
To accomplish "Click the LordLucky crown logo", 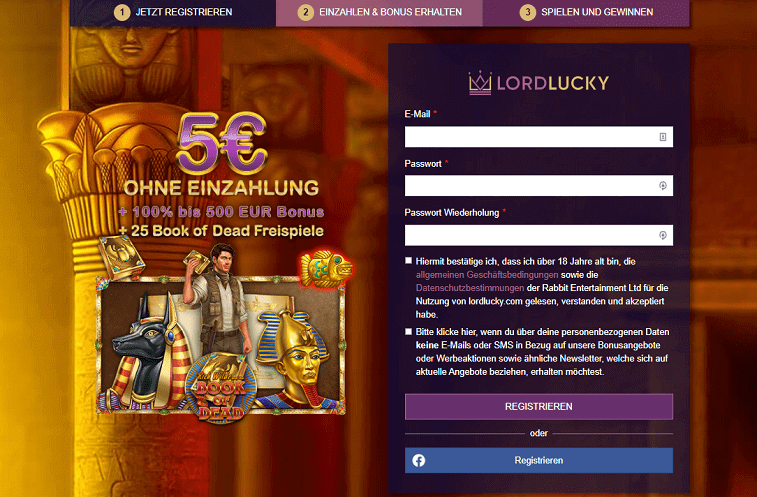I will tap(480, 83).
